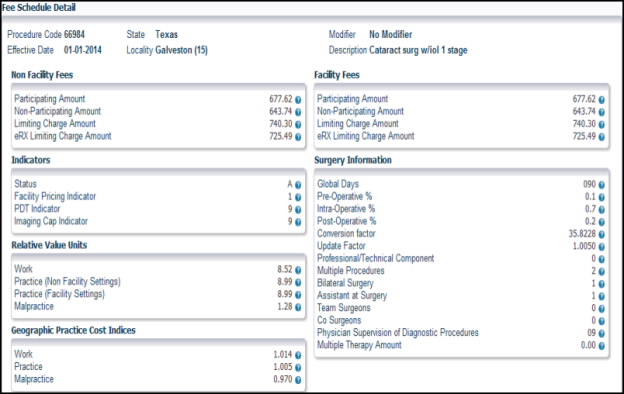
Task: Click Physician Supervision of Diagnostic Procedures label
Action: pos(398,333)
